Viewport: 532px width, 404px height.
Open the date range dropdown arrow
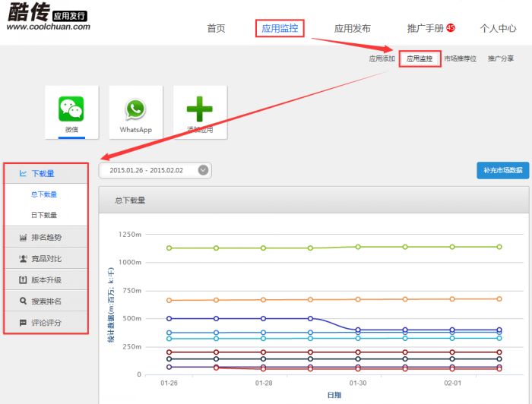tap(203, 170)
